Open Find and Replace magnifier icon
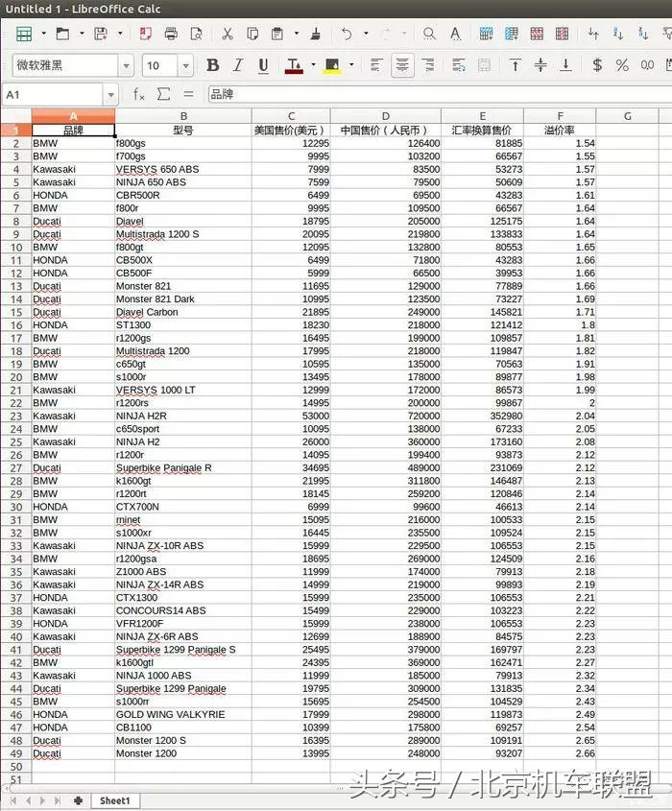The width and height of the screenshot is (672, 811). [429, 35]
